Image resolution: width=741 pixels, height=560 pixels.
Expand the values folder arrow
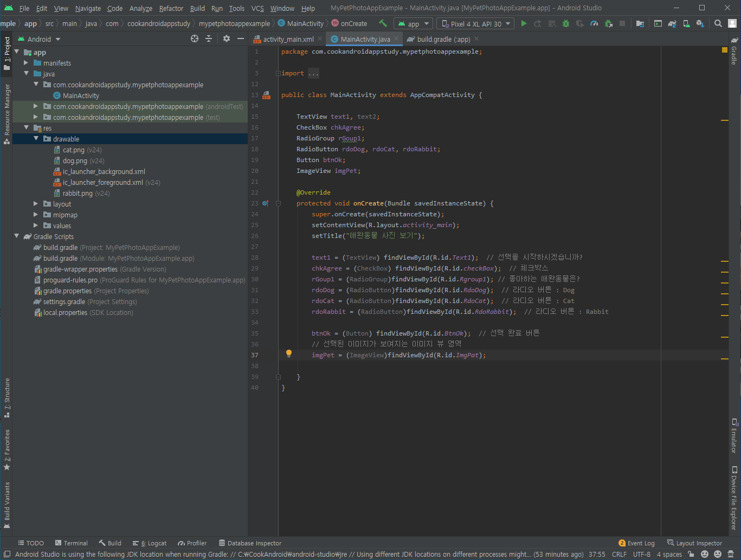pos(36,226)
